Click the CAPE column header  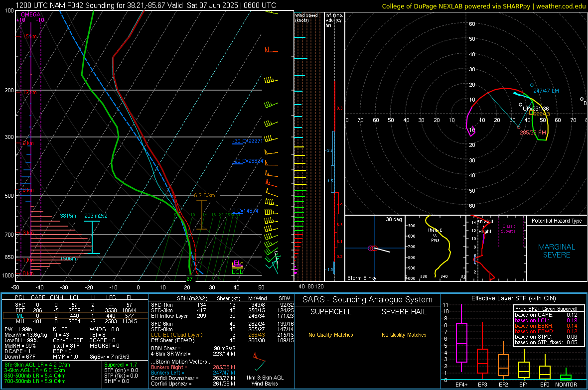[x=38, y=297]
